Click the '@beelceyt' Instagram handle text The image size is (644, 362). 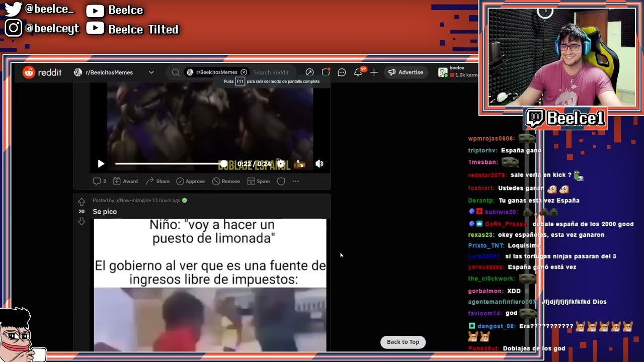point(52,29)
